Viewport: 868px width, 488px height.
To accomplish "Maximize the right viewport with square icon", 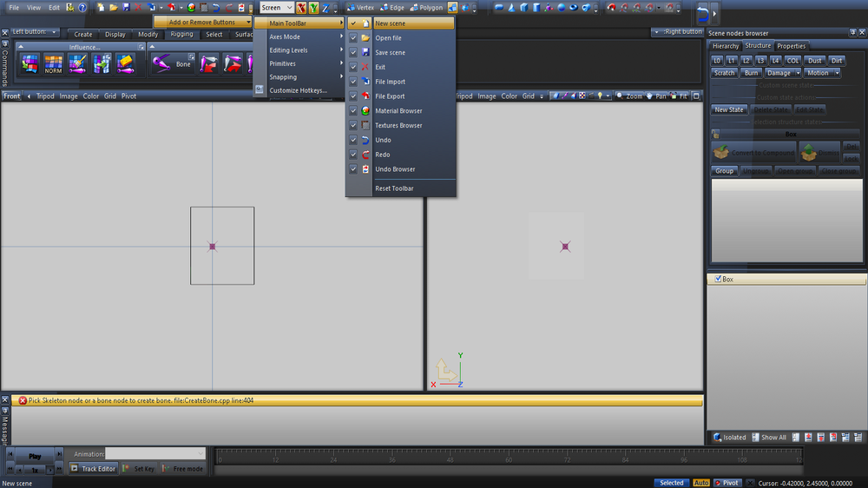I will pos(696,96).
